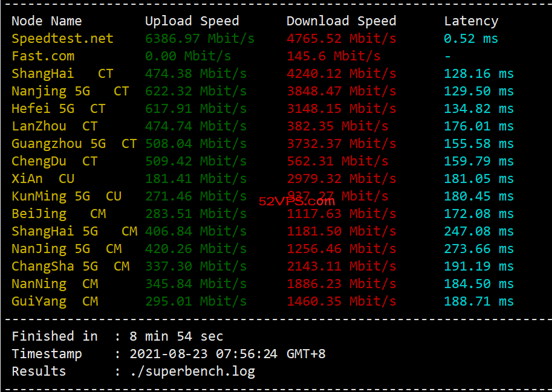Click the timestamp 2021-08-23 07:56:24 GMT+8

point(227,354)
